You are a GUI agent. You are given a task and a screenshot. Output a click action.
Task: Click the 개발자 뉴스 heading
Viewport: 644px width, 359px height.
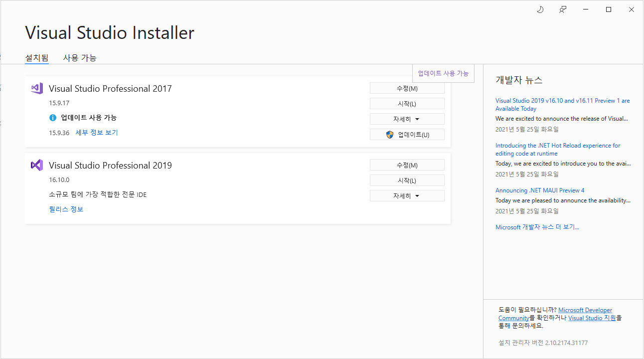point(519,80)
